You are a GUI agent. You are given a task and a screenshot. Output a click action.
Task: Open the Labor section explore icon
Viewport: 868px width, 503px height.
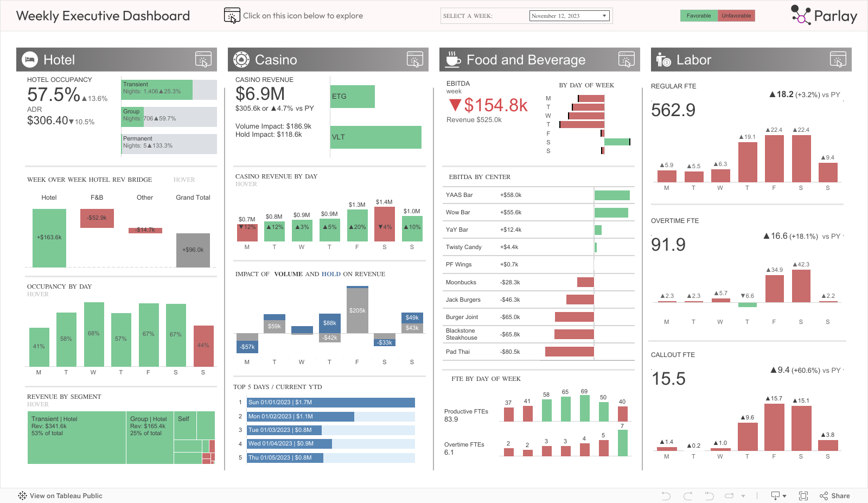point(838,60)
